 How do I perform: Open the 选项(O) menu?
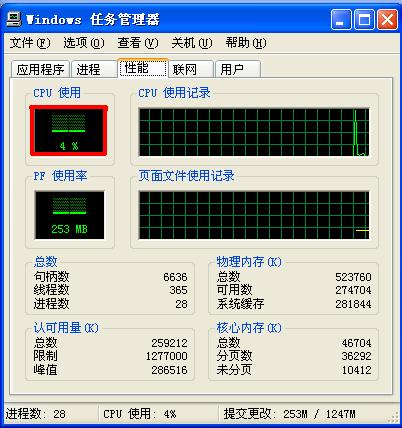[x=84, y=43]
